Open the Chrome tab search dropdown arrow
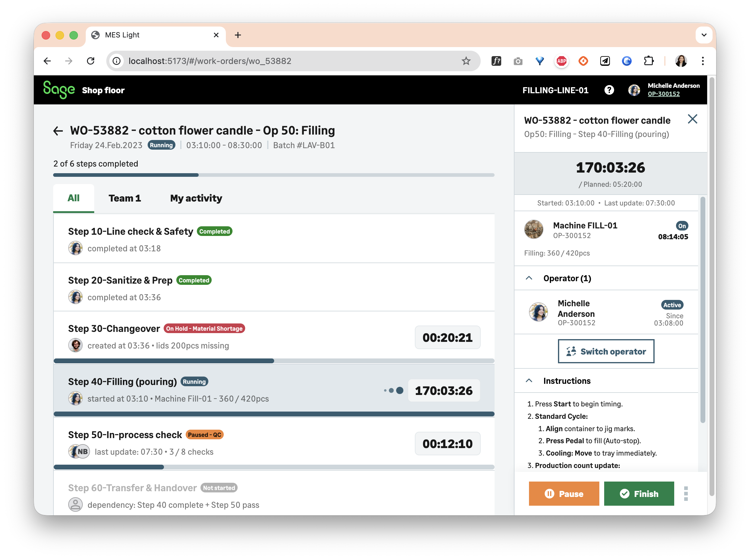Screen dimensions: 750x560 pyautogui.click(x=704, y=35)
